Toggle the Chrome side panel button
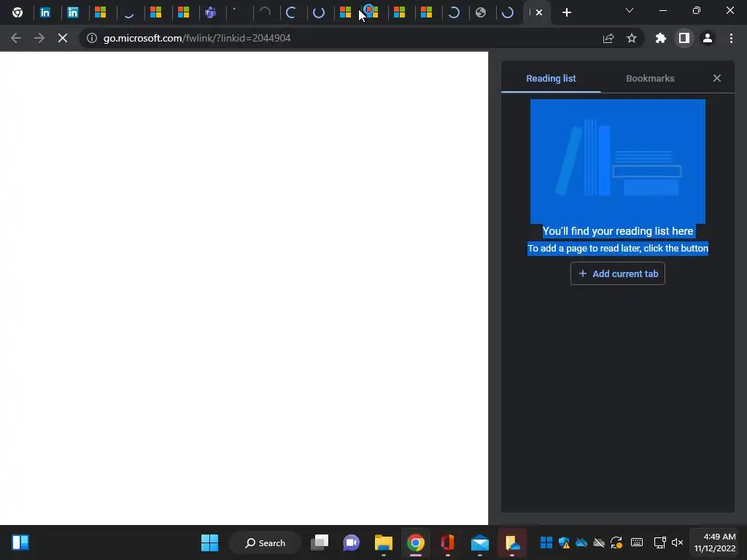Screen dimensions: 747x560 [x=684, y=38]
